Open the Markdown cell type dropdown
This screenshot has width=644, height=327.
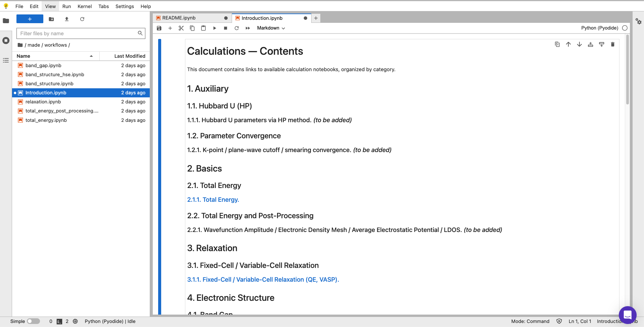tap(271, 28)
